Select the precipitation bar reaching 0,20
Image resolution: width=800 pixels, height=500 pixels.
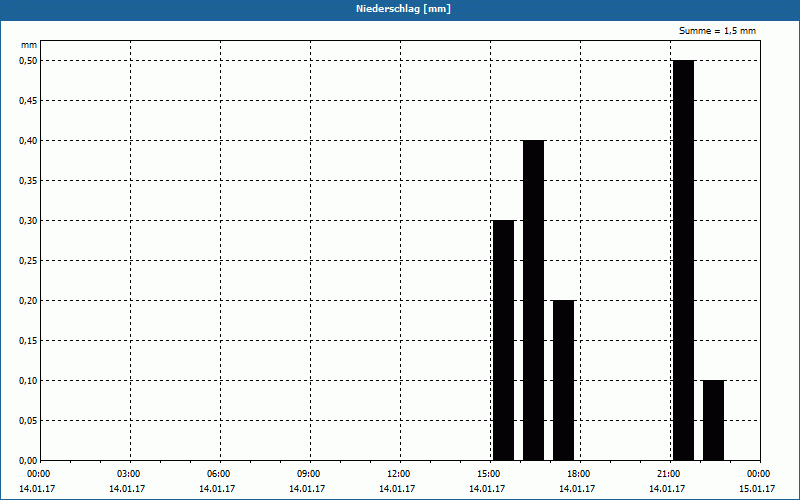pos(564,380)
